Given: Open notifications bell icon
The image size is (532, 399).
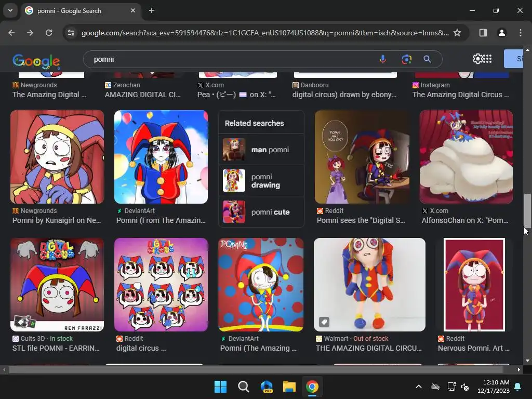Looking at the screenshot, I should pyautogui.click(x=518, y=387).
